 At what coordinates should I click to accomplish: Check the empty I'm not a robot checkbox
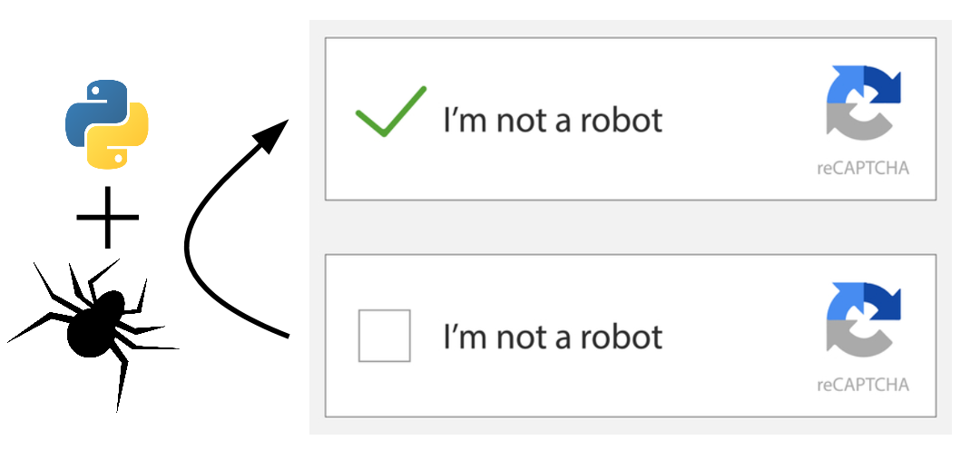(x=385, y=336)
